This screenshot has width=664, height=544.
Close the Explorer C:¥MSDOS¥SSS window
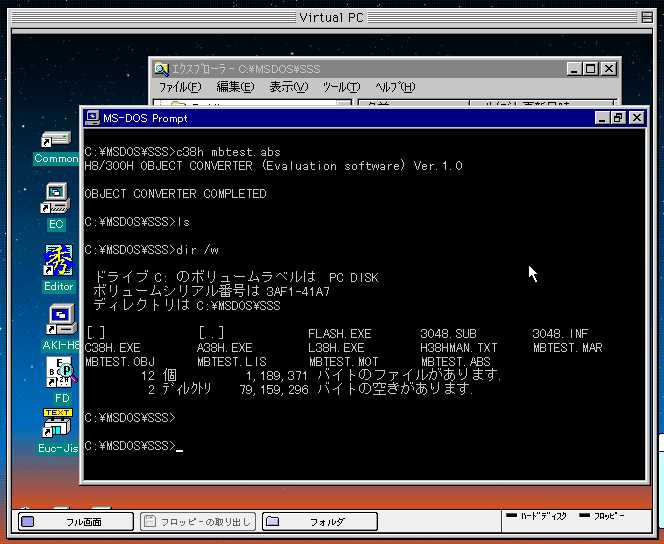pyautogui.click(x=609, y=69)
